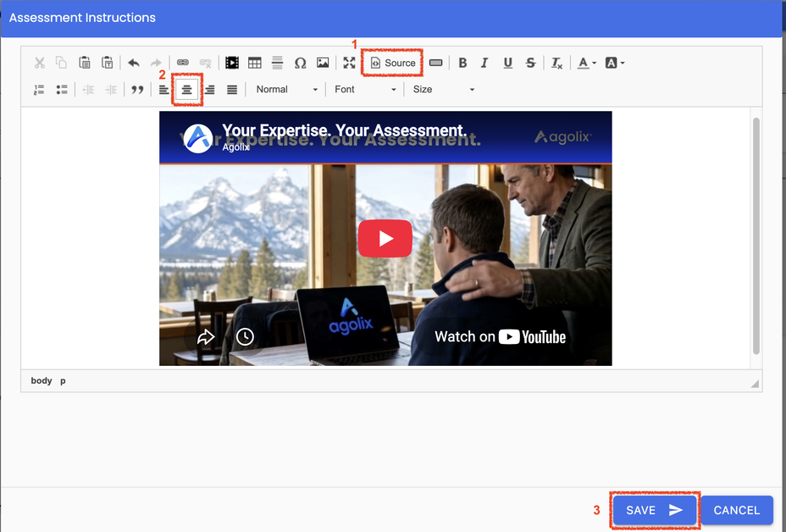Insert a bulleted list
Screen dimensions: 786x532
pyautogui.click(x=62, y=90)
